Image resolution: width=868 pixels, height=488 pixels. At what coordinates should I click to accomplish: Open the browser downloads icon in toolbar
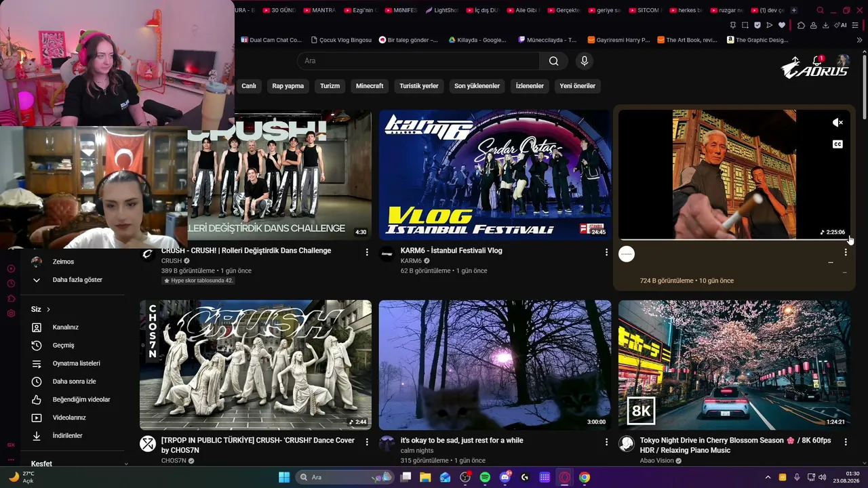click(x=825, y=25)
